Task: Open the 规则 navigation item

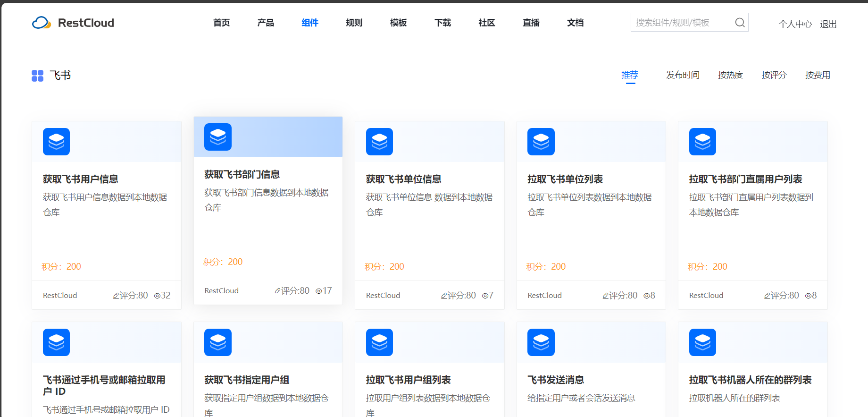Action: coord(354,23)
